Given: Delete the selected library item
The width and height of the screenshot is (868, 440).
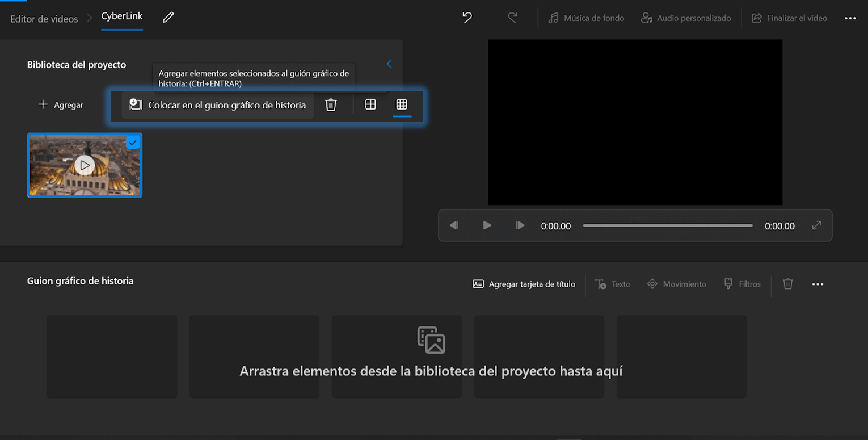Looking at the screenshot, I should 331,105.
